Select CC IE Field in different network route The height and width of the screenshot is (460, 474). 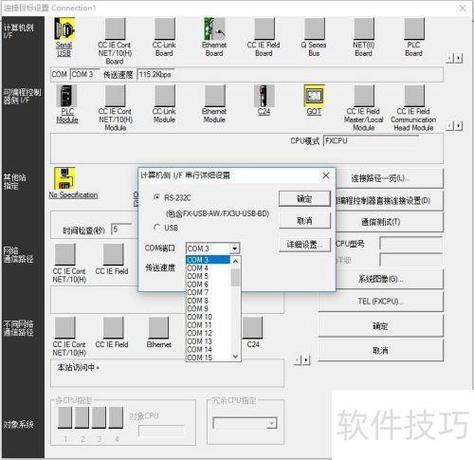(x=113, y=328)
